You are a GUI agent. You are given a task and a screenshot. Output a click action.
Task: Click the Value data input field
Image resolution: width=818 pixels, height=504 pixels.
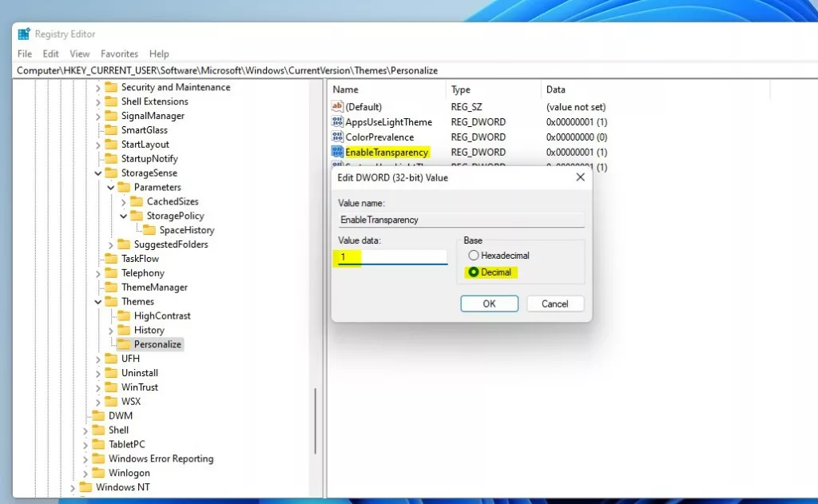392,256
